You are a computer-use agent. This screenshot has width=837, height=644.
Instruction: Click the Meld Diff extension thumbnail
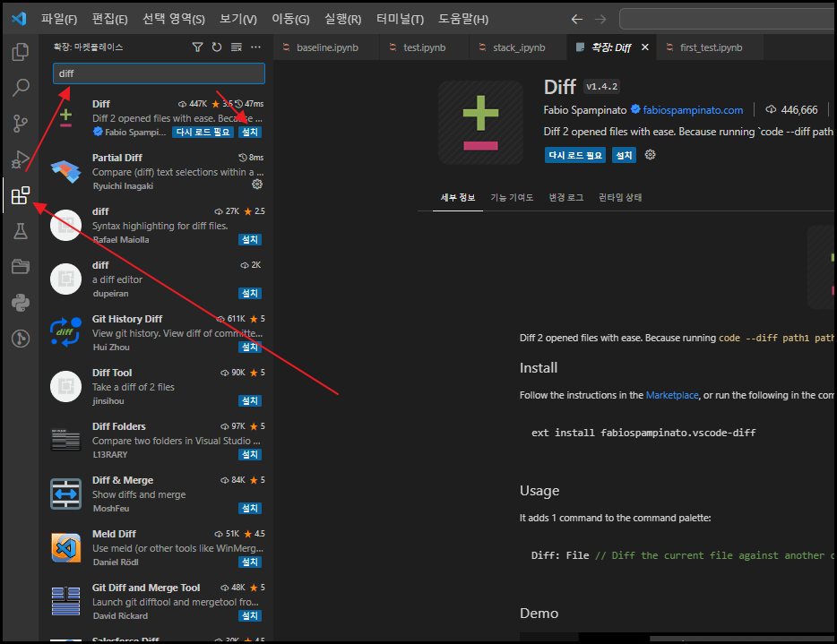coord(65,547)
